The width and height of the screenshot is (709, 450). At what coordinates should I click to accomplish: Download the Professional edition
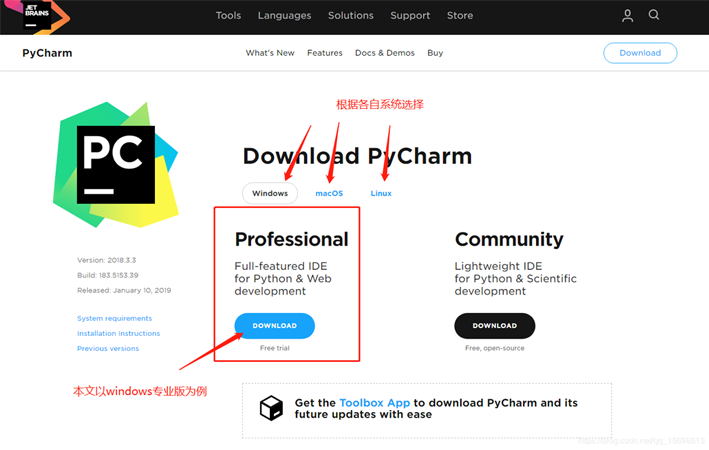(x=274, y=326)
